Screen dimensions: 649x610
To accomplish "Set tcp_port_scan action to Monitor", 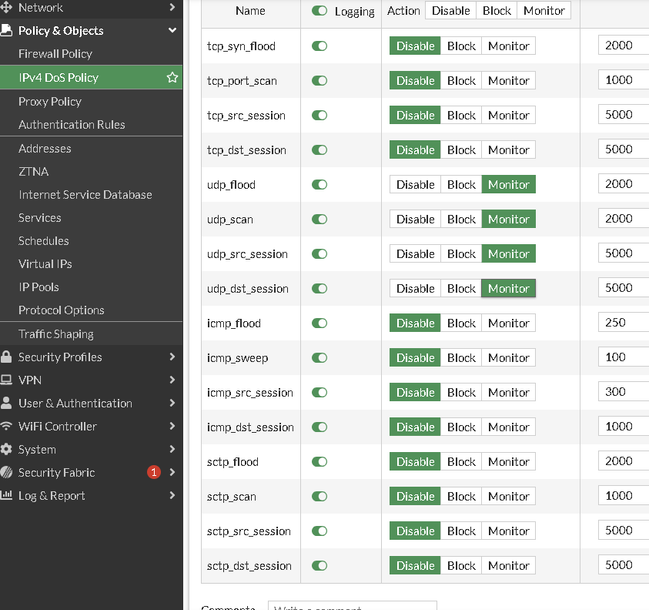I will [x=508, y=81].
